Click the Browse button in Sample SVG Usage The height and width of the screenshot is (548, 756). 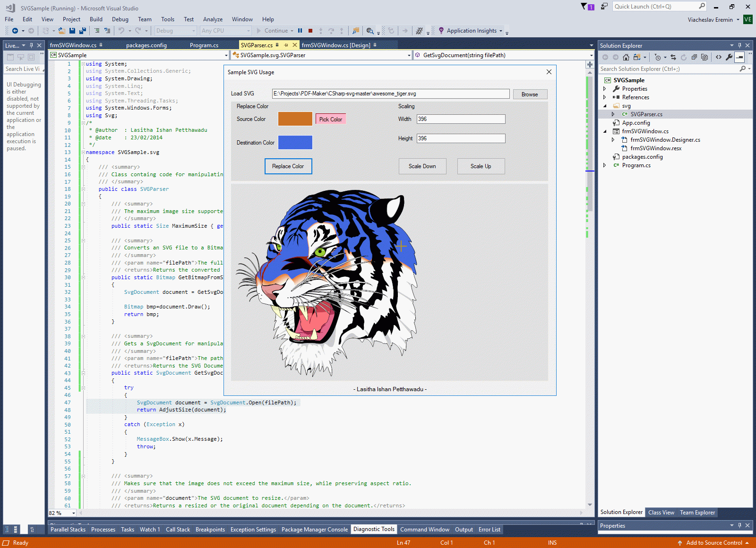(530, 94)
